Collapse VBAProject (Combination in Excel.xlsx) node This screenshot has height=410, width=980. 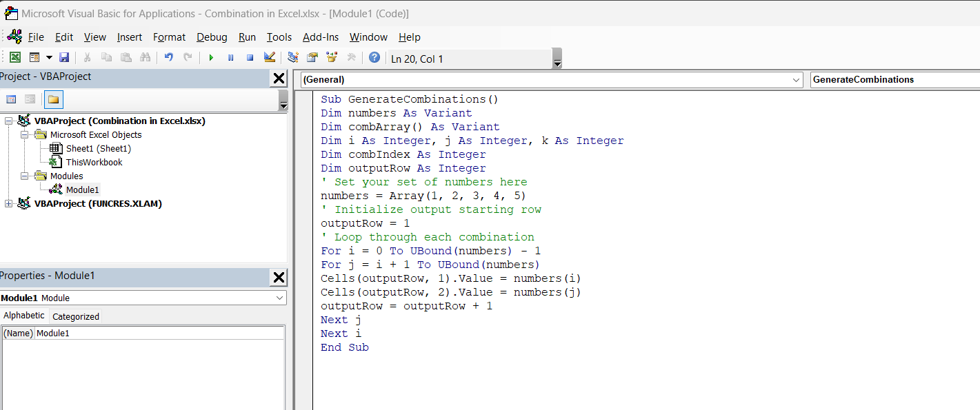pos(9,121)
